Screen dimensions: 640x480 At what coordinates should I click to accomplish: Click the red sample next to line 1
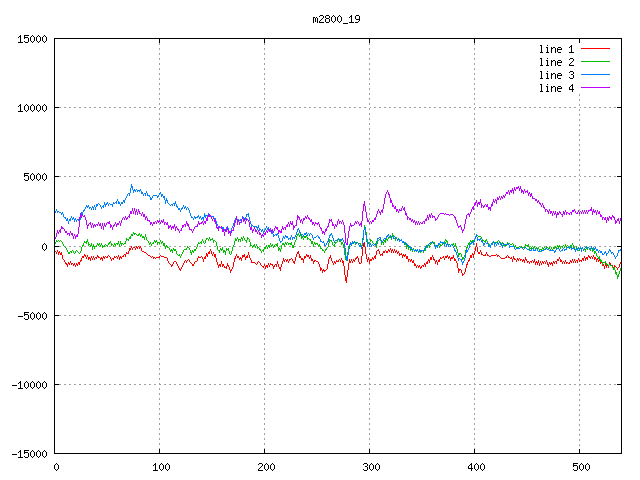[x=595, y=49]
